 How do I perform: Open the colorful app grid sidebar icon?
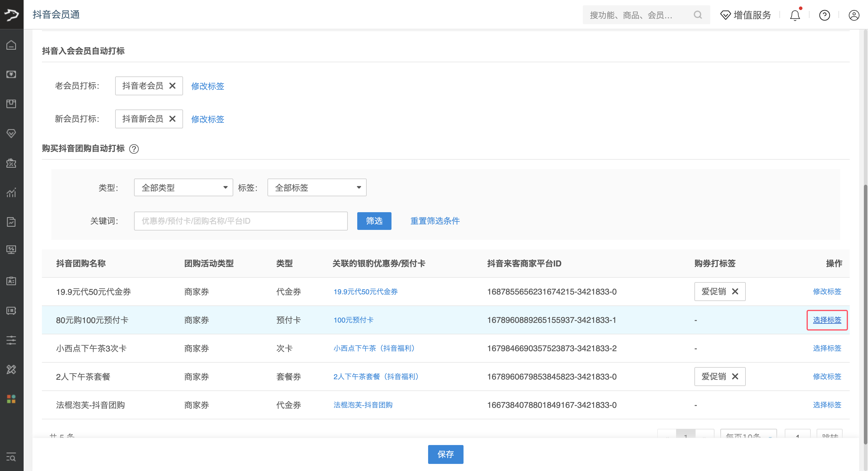(11, 399)
